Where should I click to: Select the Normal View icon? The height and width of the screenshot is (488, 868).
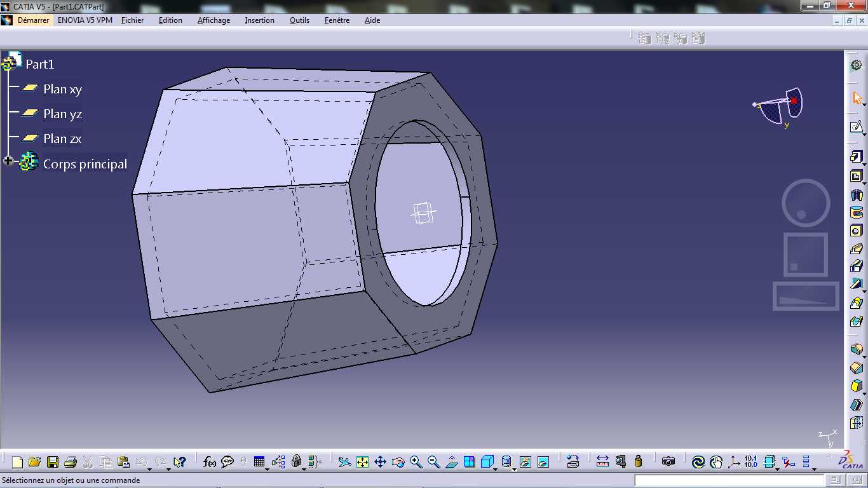pyautogui.click(x=452, y=462)
